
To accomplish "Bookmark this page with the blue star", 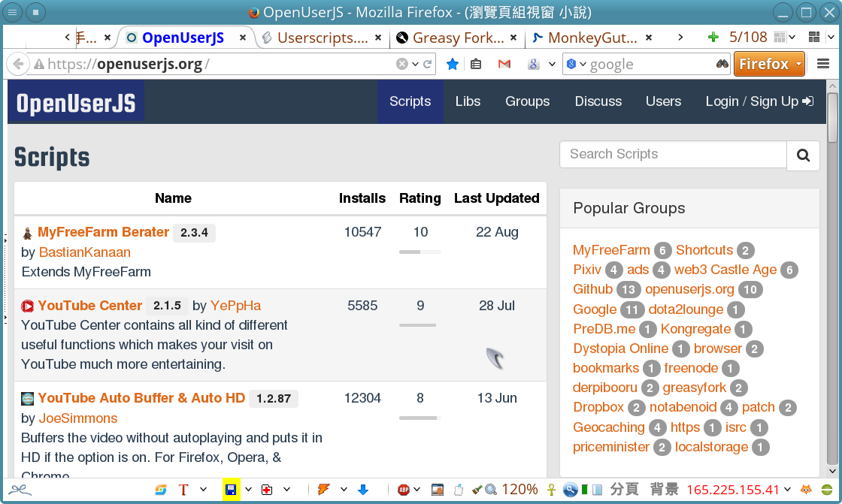I will click(453, 65).
